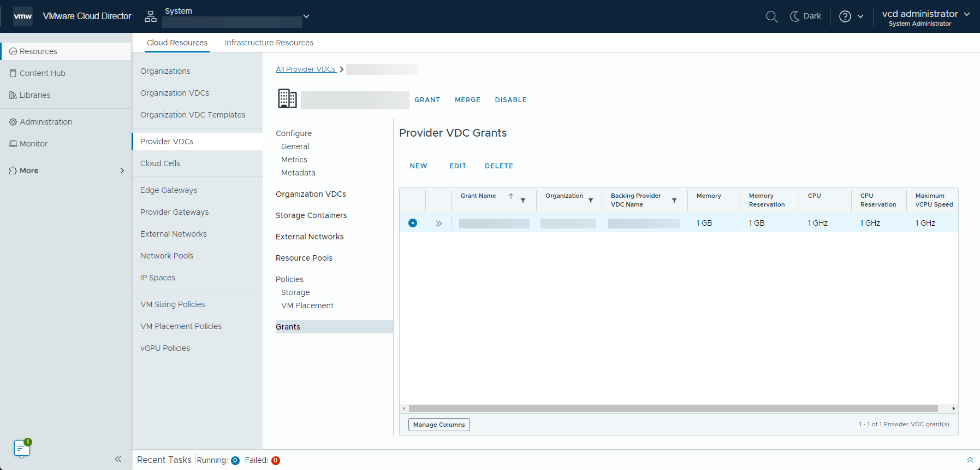980x470 pixels.
Task: Open Resource Pools section
Action: click(304, 258)
